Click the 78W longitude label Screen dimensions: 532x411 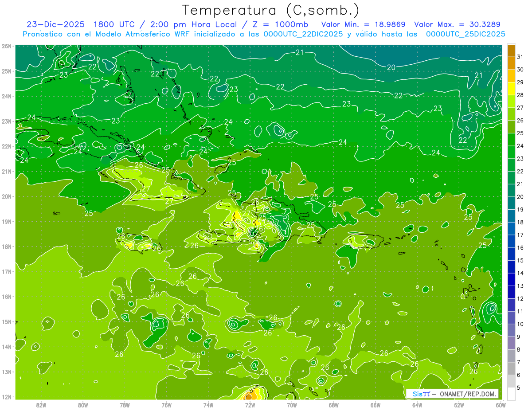(125, 404)
